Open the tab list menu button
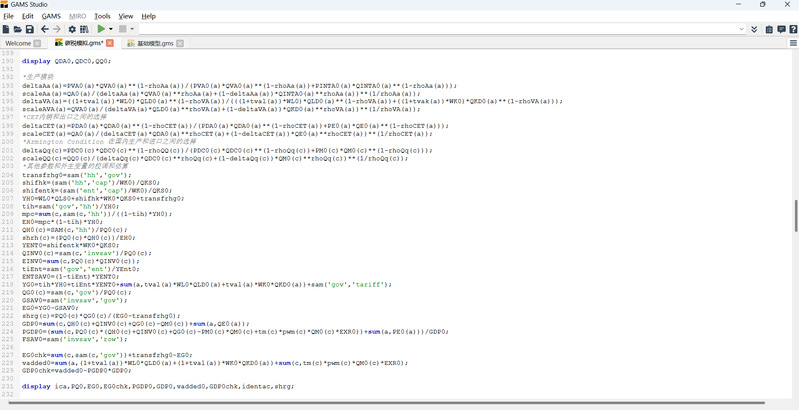The width and height of the screenshot is (799, 410). pyautogui.click(x=793, y=43)
